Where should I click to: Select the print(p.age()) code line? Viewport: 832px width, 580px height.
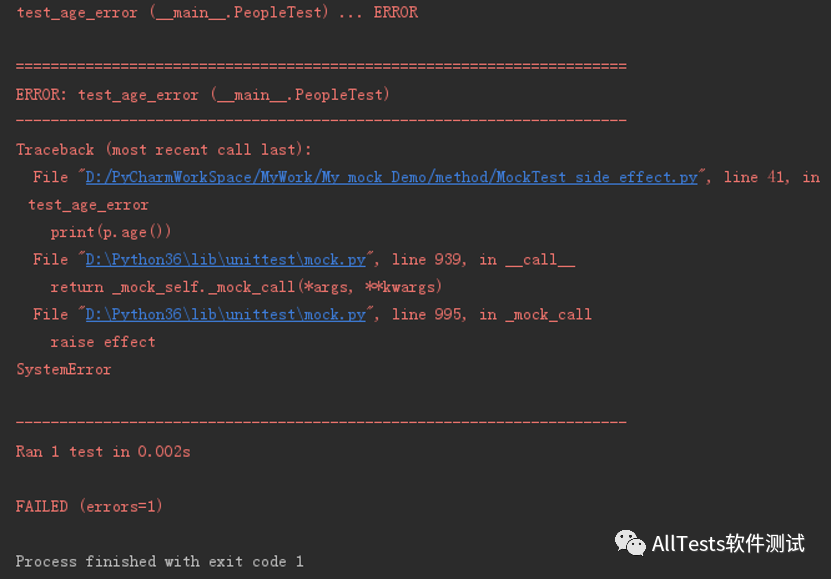[110, 232]
